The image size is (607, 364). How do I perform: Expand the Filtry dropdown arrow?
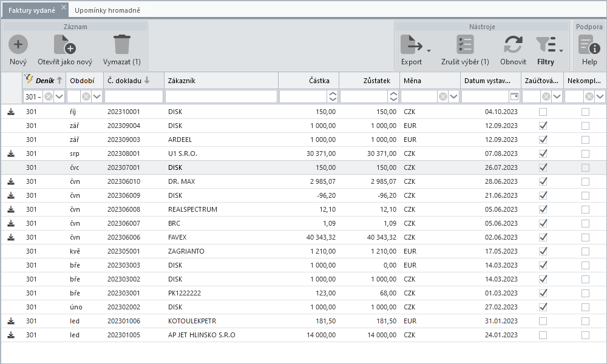(x=561, y=51)
